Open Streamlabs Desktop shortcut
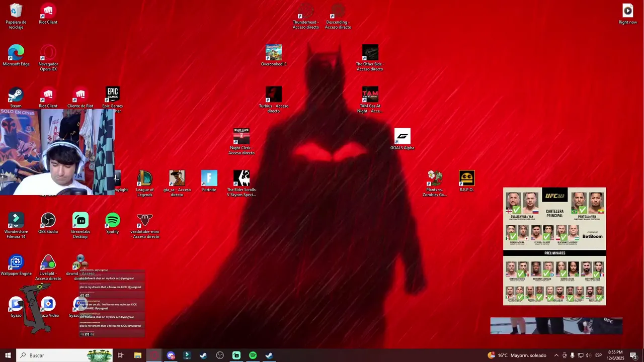644x362 pixels. point(80,225)
